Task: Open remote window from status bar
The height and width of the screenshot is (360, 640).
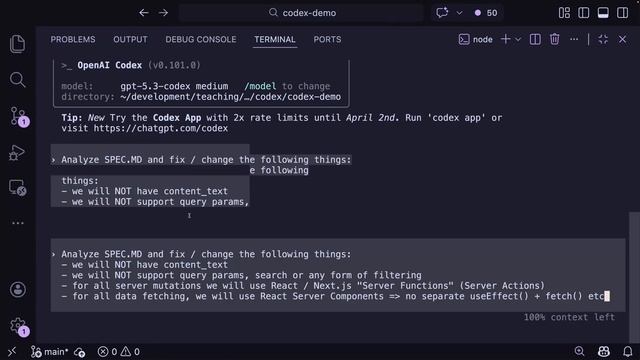Action: pyautogui.click(x=12, y=351)
